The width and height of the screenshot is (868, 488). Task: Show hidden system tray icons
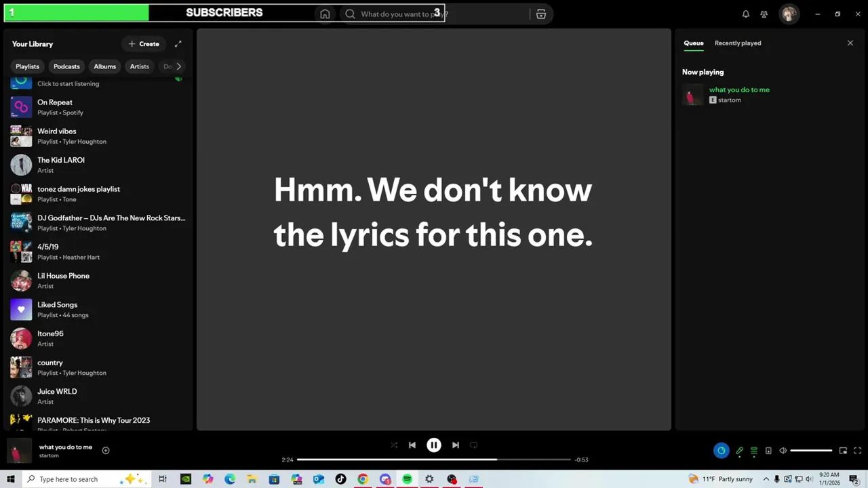(x=766, y=479)
